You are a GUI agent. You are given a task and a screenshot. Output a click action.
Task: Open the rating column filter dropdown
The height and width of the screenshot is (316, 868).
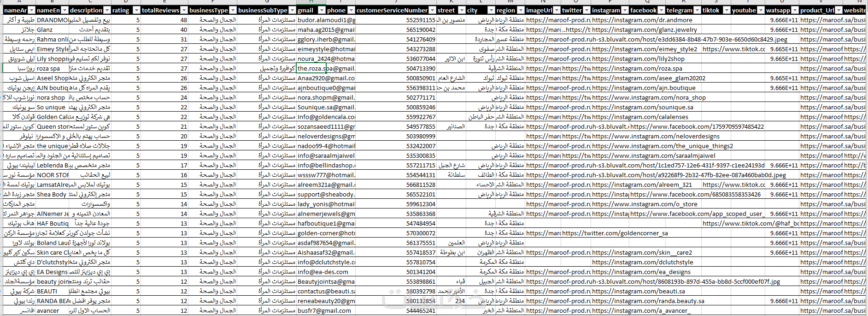(x=136, y=10)
